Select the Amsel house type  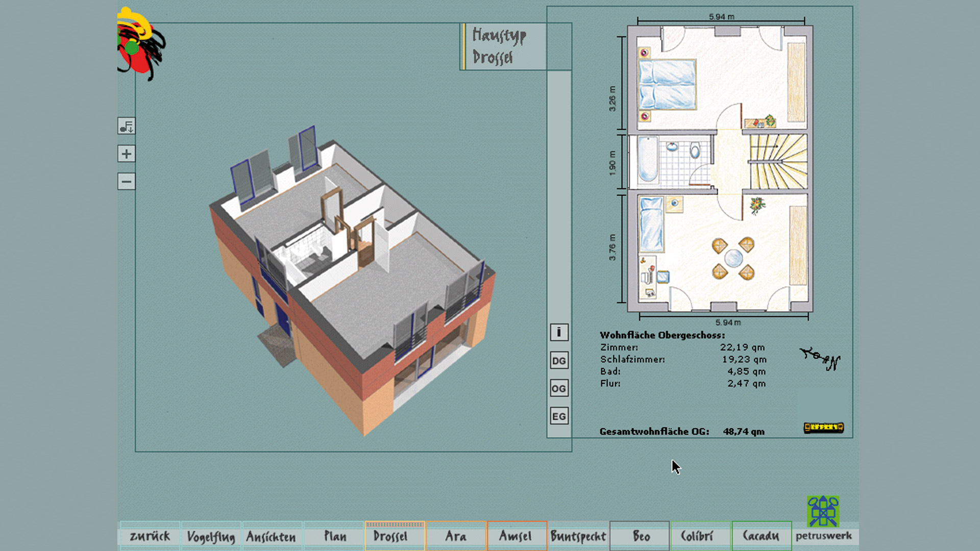click(516, 536)
